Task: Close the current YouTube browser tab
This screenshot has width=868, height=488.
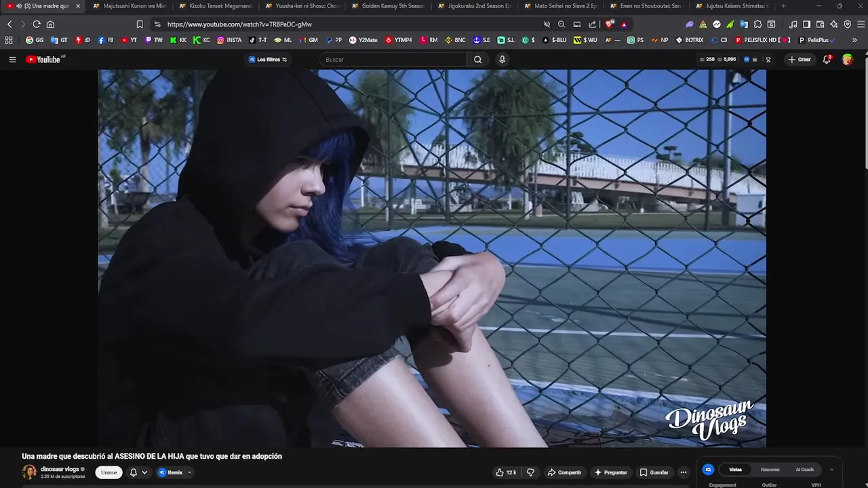Action: point(78,6)
